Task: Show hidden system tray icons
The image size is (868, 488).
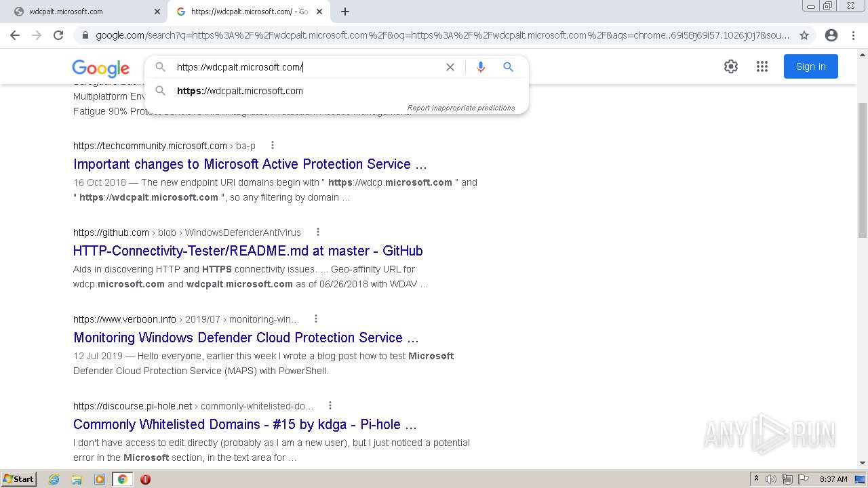Action: (x=756, y=479)
